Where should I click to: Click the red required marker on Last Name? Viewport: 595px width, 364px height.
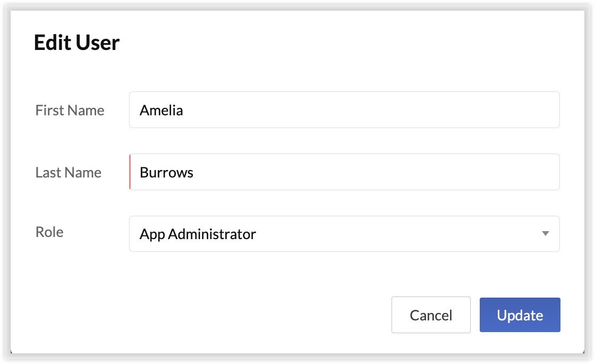click(x=130, y=172)
